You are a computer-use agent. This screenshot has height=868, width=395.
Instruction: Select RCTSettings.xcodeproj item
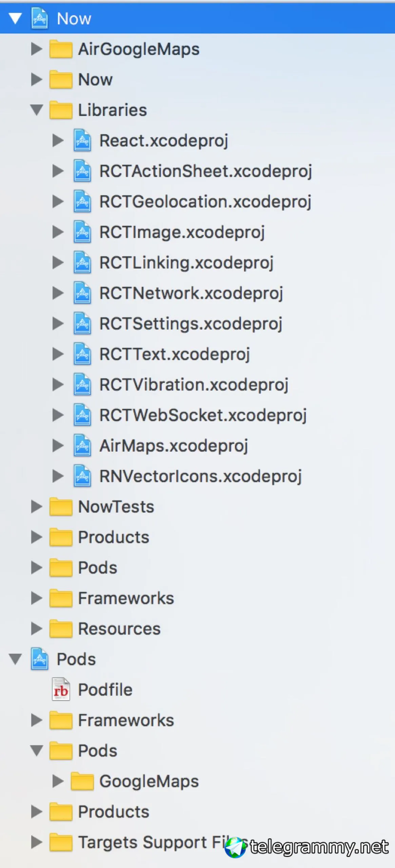[x=191, y=323]
